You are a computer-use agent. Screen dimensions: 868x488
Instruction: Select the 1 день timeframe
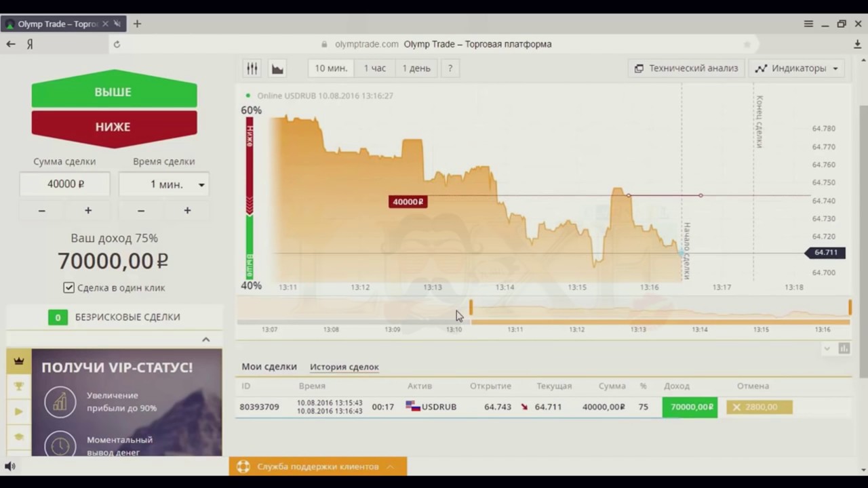click(x=416, y=68)
